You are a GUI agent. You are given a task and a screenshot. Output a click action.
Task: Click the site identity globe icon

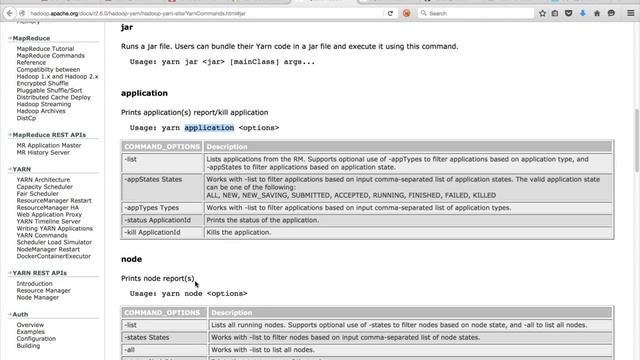point(22,13)
